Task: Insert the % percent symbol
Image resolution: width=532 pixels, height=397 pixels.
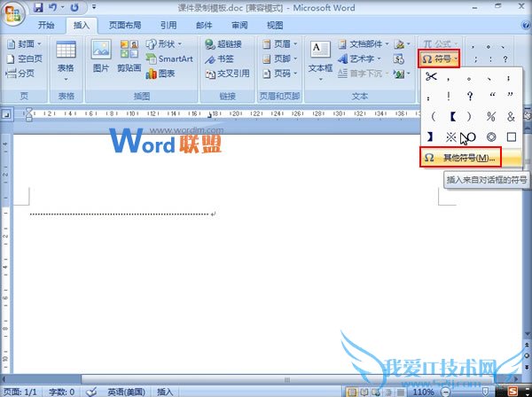Action: [x=491, y=117]
